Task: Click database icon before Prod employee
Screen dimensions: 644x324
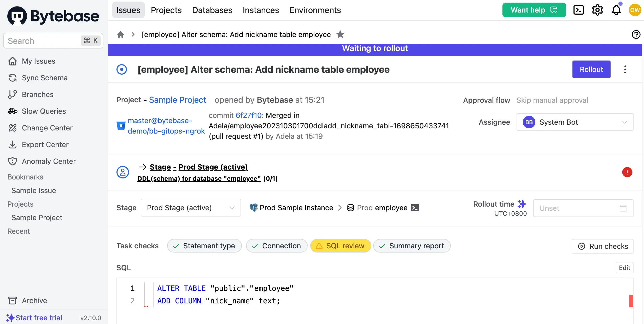Action: pos(350,208)
